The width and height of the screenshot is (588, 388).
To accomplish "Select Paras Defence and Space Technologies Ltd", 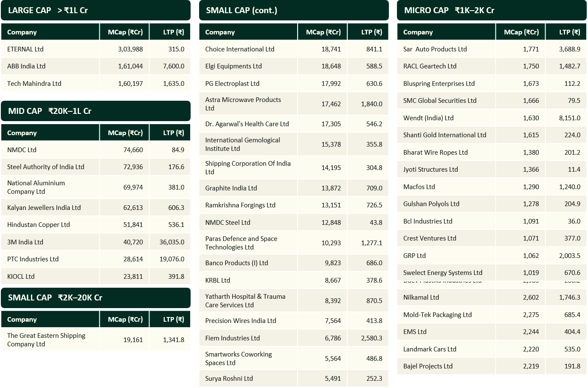I will tap(248, 243).
